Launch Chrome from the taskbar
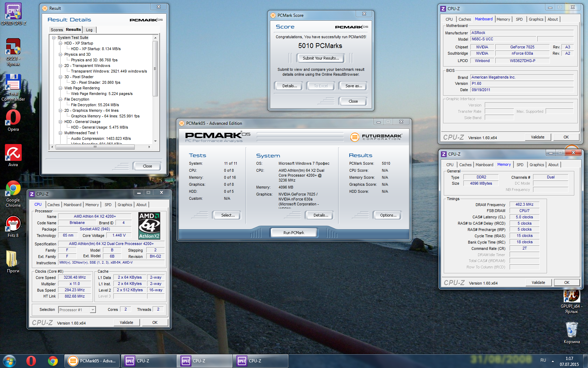588x368 pixels. [53, 361]
